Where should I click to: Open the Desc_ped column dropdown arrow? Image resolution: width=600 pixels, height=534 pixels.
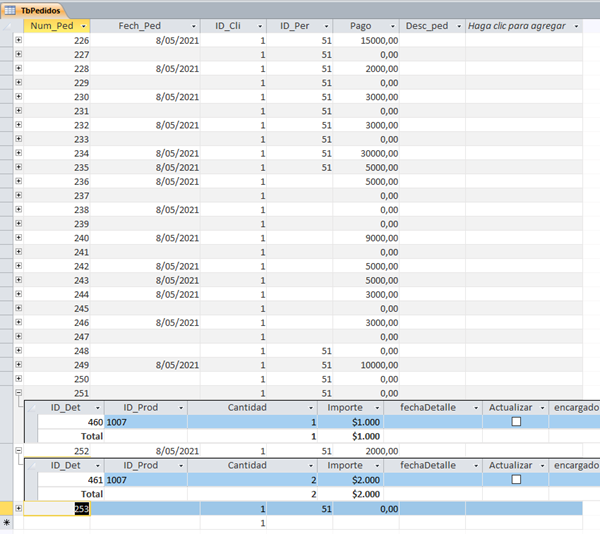pyautogui.click(x=457, y=26)
